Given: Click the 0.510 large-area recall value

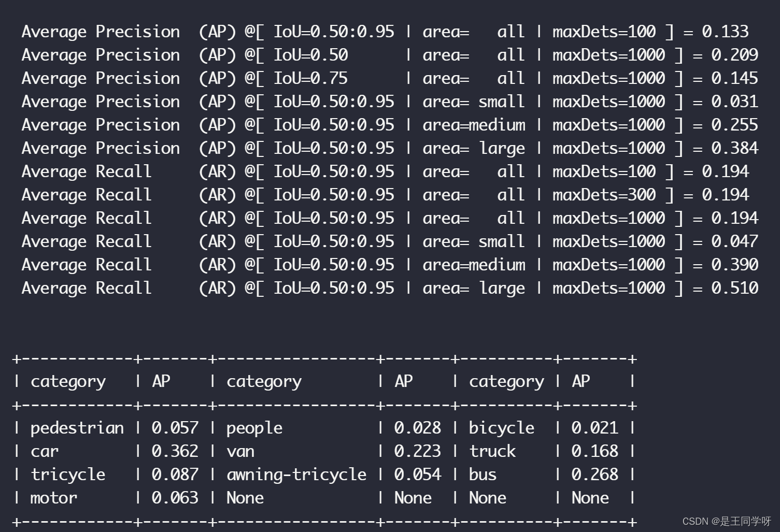Looking at the screenshot, I should 734,288.
